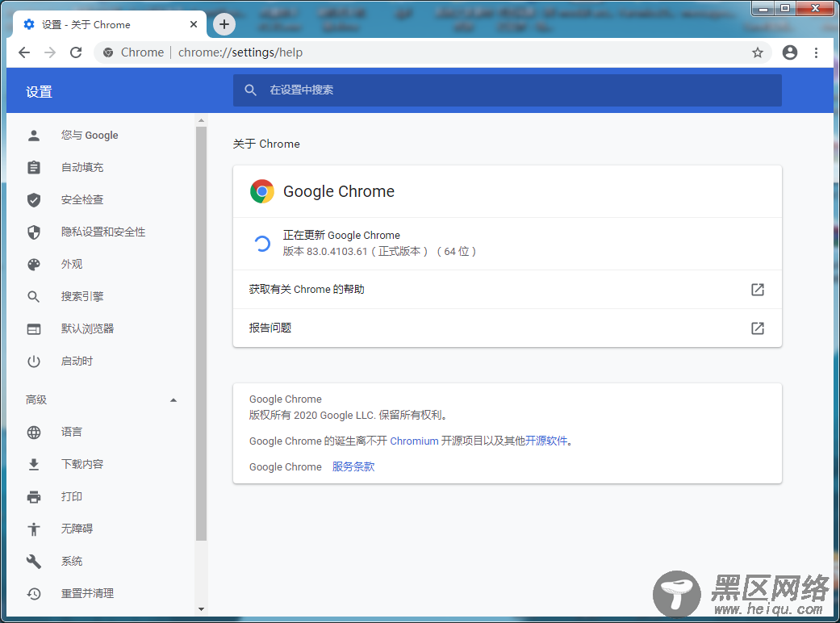This screenshot has height=623, width=840.
Task: Click the 系统 menu label
Action: pyautogui.click(x=71, y=562)
